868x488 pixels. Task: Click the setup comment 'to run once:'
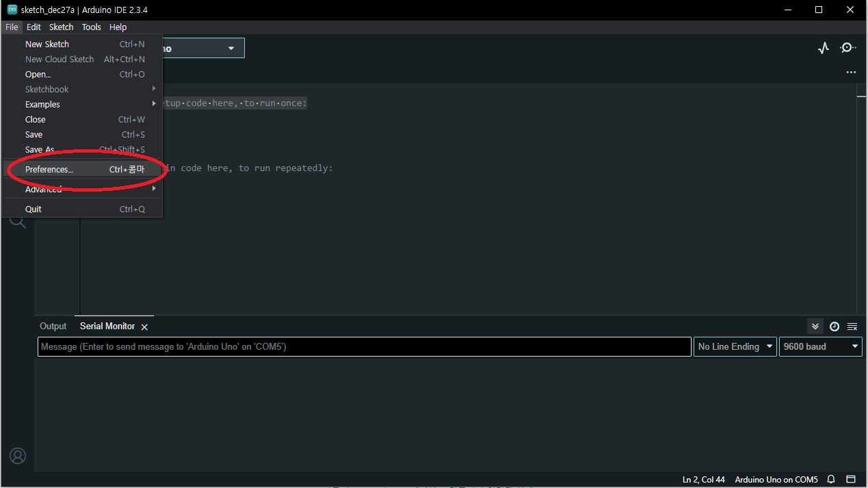click(x=276, y=103)
